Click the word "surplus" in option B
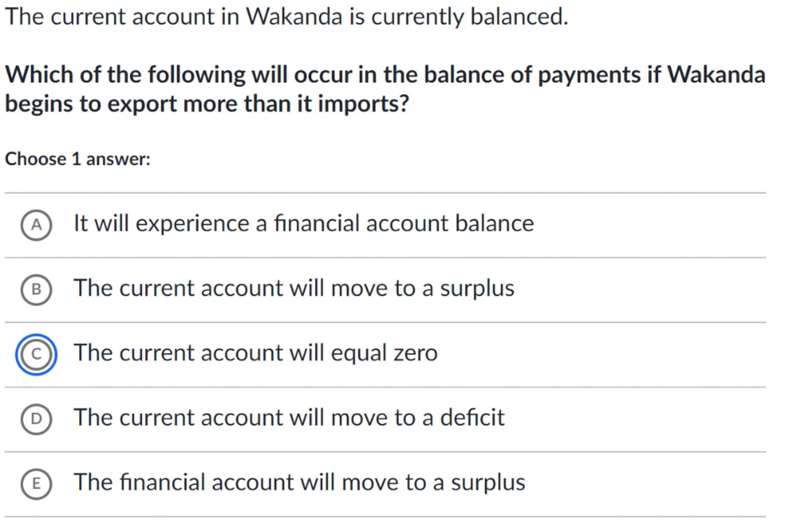This screenshot has height=527, width=812. [477, 288]
